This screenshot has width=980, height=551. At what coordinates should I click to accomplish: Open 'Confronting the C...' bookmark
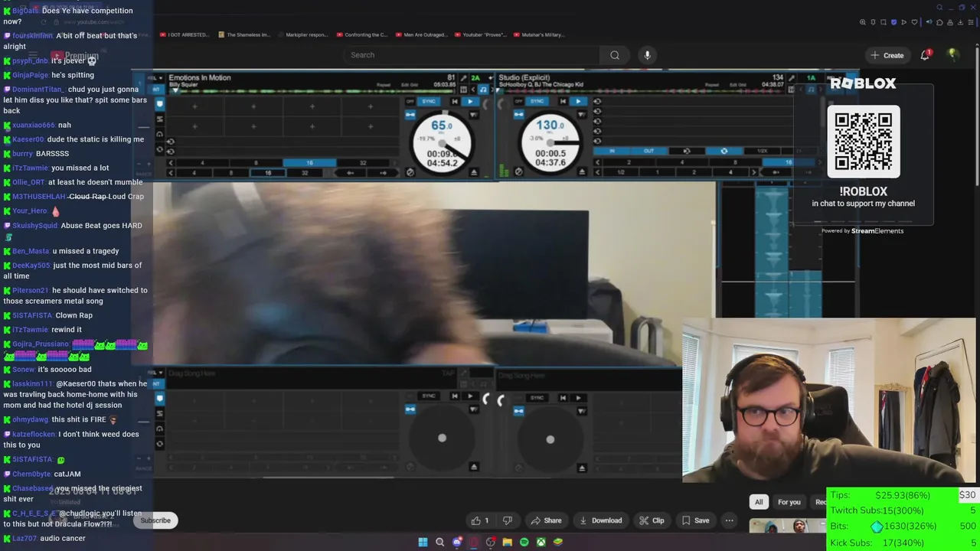pyautogui.click(x=361, y=34)
